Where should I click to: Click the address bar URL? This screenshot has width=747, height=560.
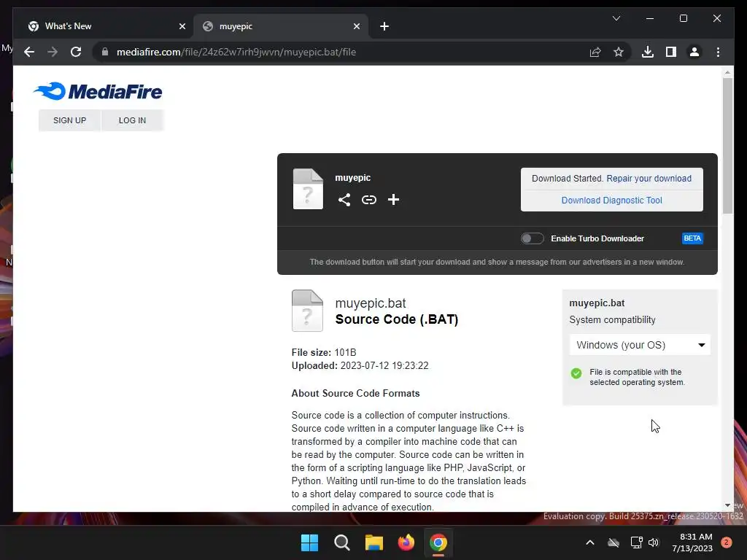[x=236, y=52]
